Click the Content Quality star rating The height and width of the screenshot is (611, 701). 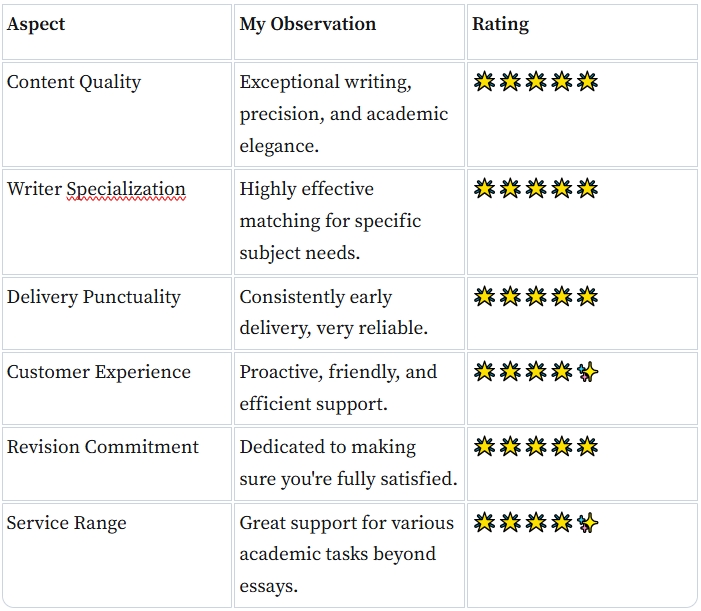point(535,82)
